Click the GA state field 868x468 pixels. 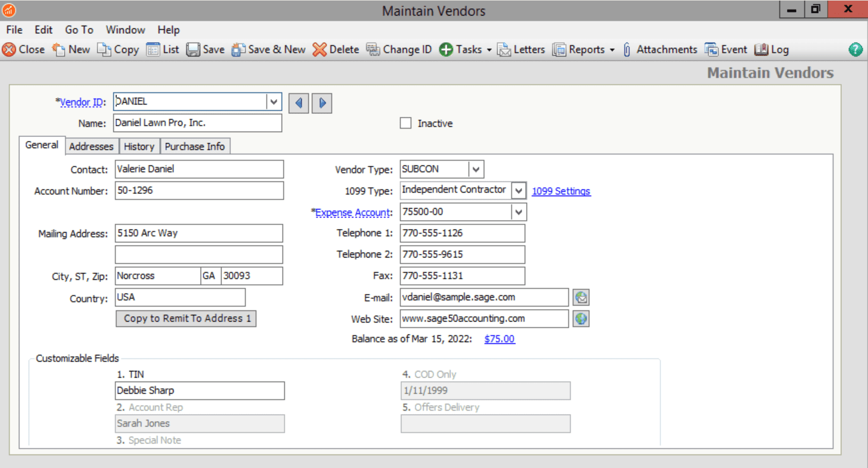[x=211, y=276]
